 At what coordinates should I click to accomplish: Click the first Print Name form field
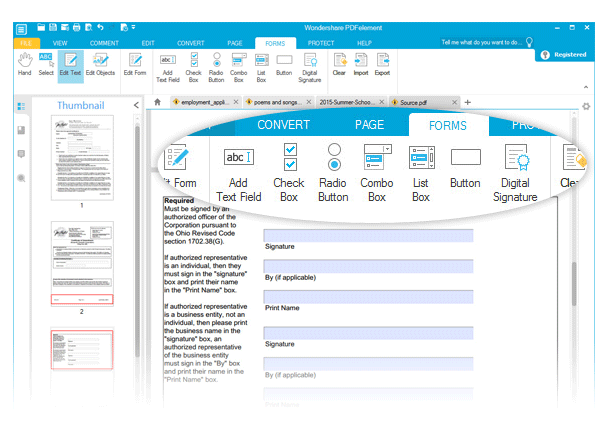(x=368, y=297)
